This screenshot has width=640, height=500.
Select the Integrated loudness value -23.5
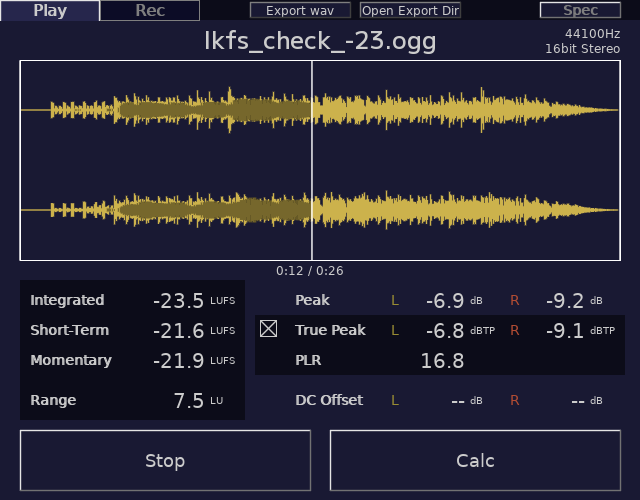pos(179,301)
